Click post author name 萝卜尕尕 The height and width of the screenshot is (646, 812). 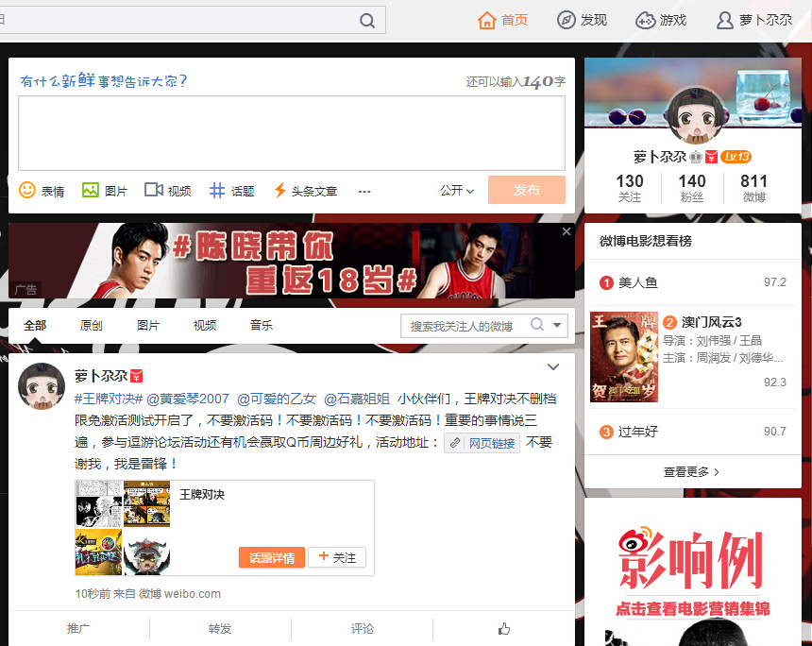pyautogui.click(x=101, y=376)
